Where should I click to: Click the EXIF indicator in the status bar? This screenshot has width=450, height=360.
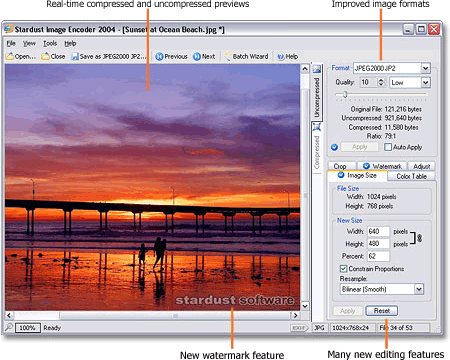click(299, 328)
